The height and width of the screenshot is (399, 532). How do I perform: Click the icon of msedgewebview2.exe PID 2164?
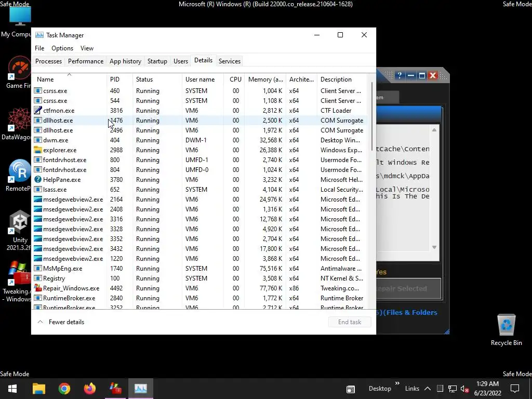click(x=38, y=199)
